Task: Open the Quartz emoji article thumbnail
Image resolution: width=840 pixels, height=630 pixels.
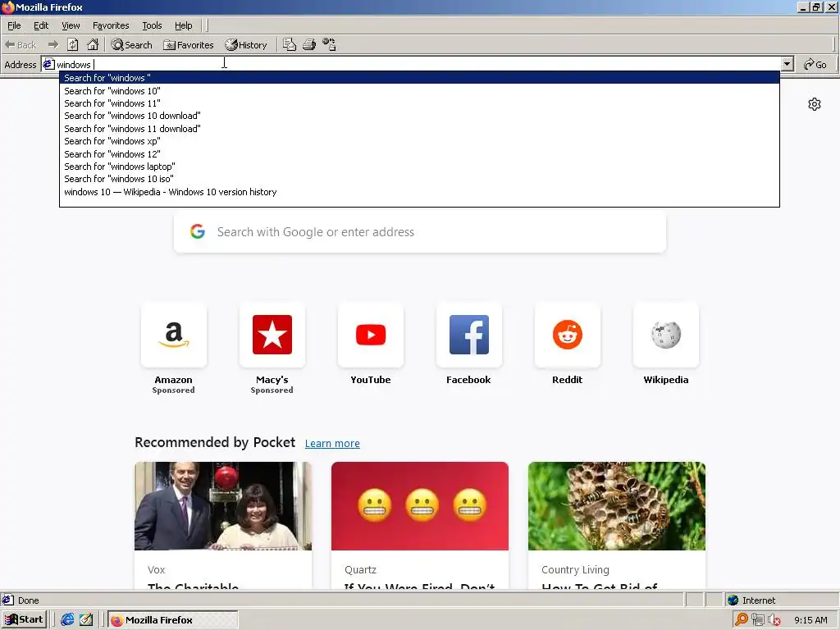Action: coord(420,505)
